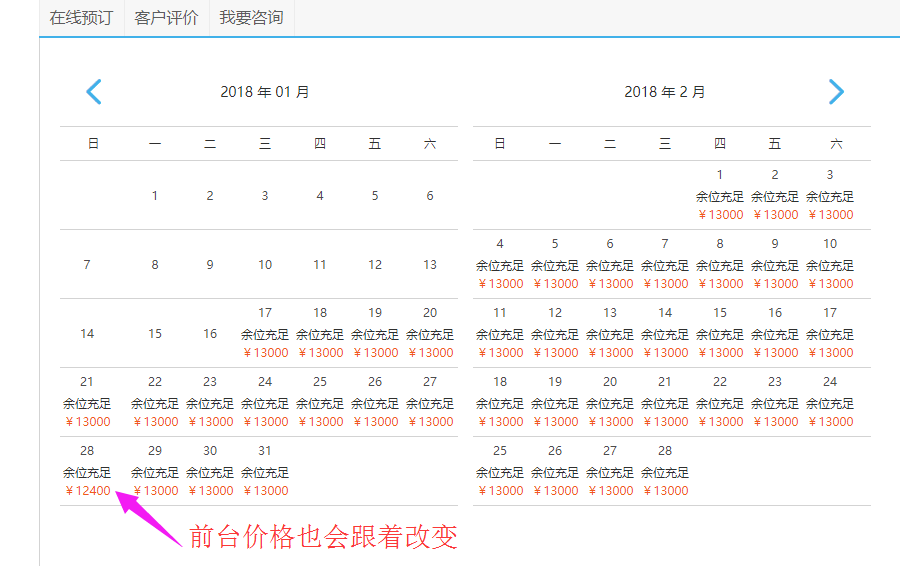Open the 客户评价 tab
900x566 pixels.
tap(166, 18)
